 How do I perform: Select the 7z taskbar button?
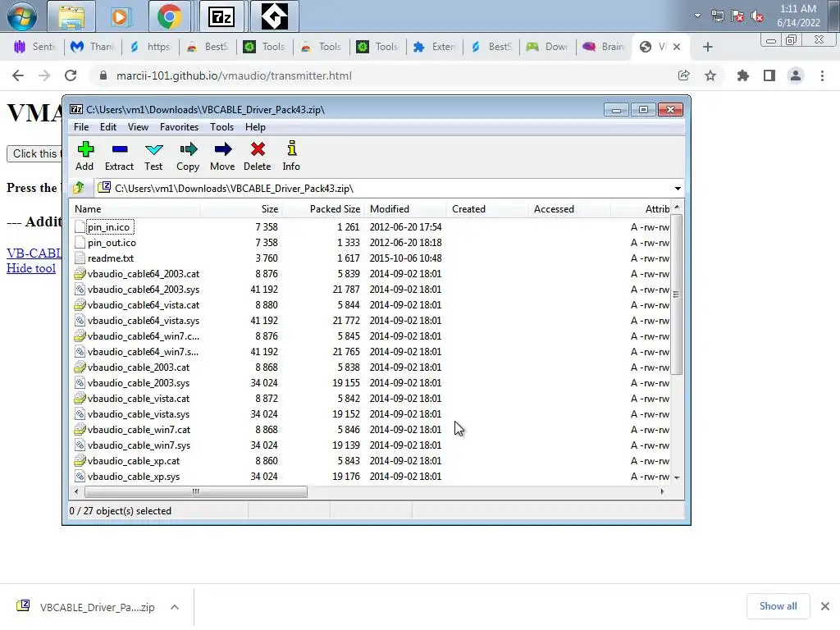coord(221,16)
